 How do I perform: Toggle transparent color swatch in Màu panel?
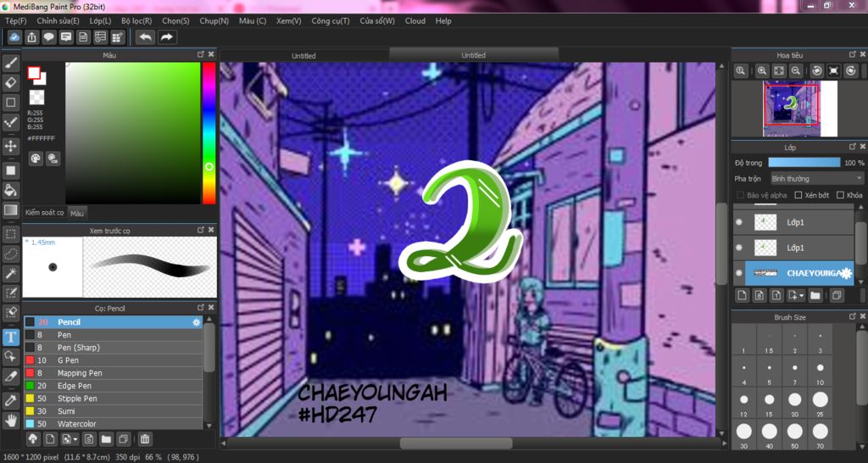[x=36, y=98]
